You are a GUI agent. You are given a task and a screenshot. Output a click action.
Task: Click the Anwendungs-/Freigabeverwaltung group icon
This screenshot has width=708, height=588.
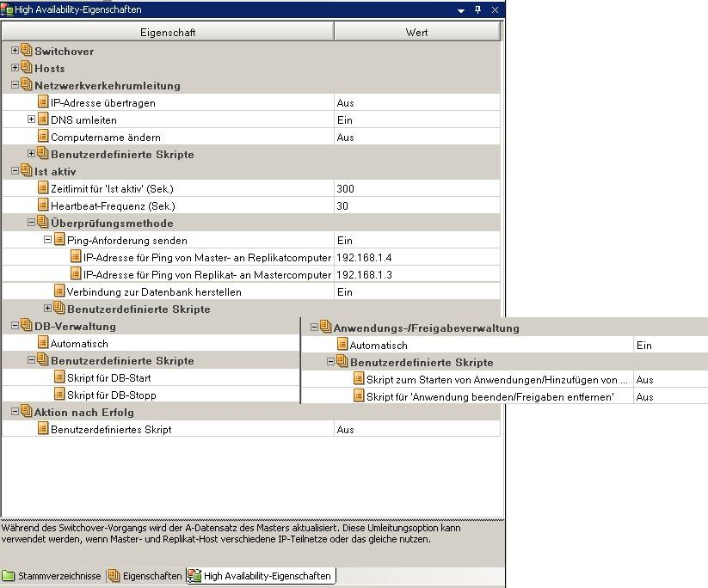[x=325, y=327]
